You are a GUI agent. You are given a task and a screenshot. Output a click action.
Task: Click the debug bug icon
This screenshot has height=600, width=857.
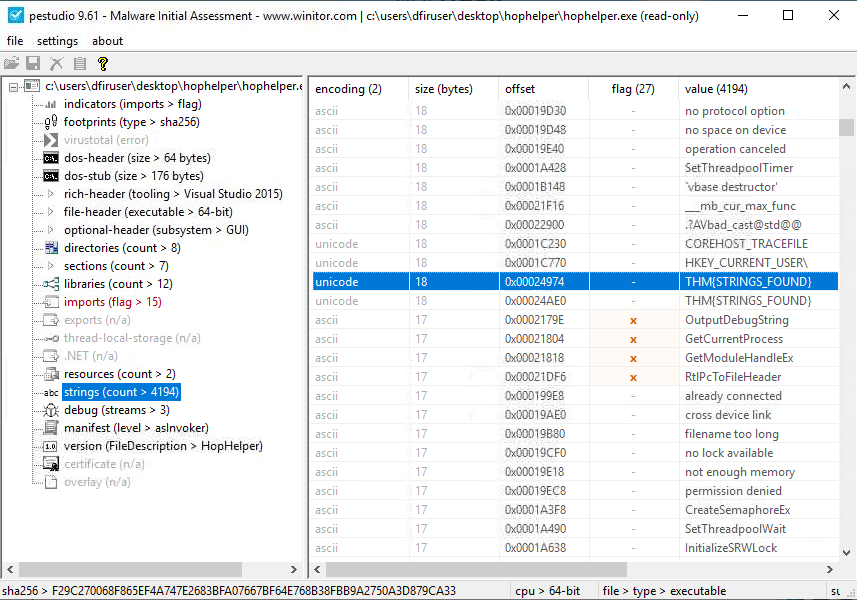click(51, 410)
